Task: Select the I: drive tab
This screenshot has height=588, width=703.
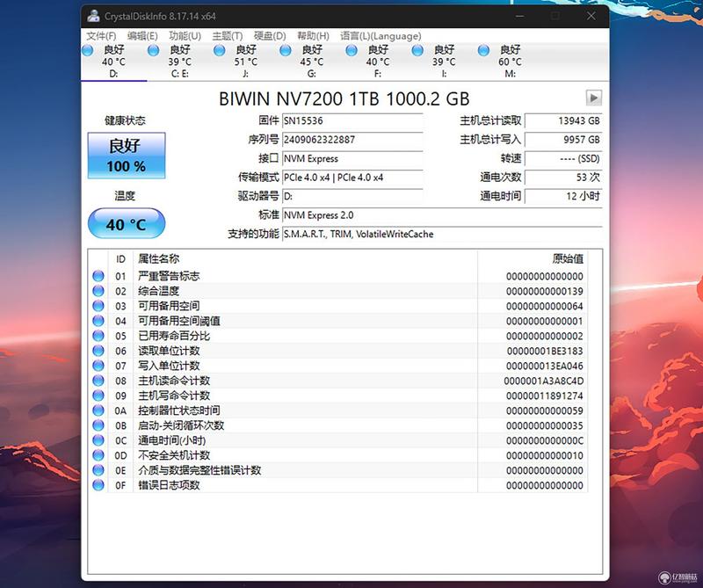Action: click(444, 62)
